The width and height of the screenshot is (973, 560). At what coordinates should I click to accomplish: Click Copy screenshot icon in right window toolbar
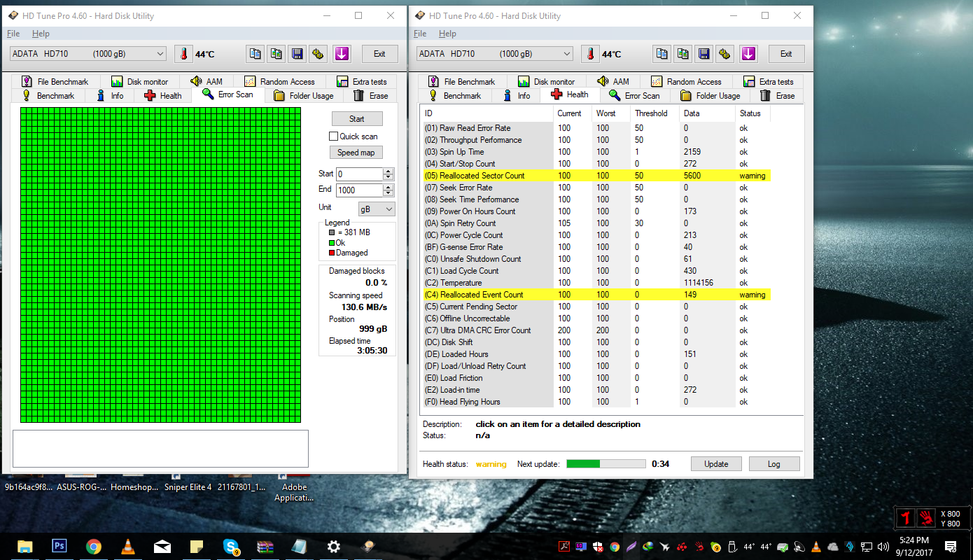683,54
